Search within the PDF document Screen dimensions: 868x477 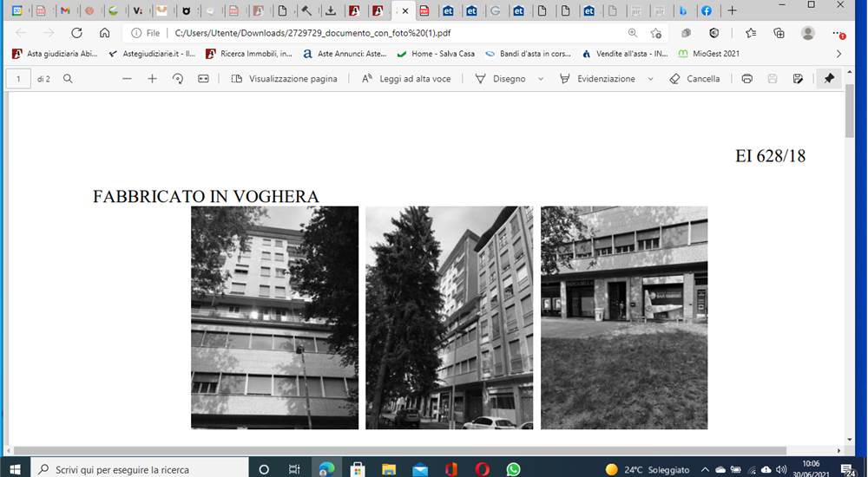click(x=68, y=79)
